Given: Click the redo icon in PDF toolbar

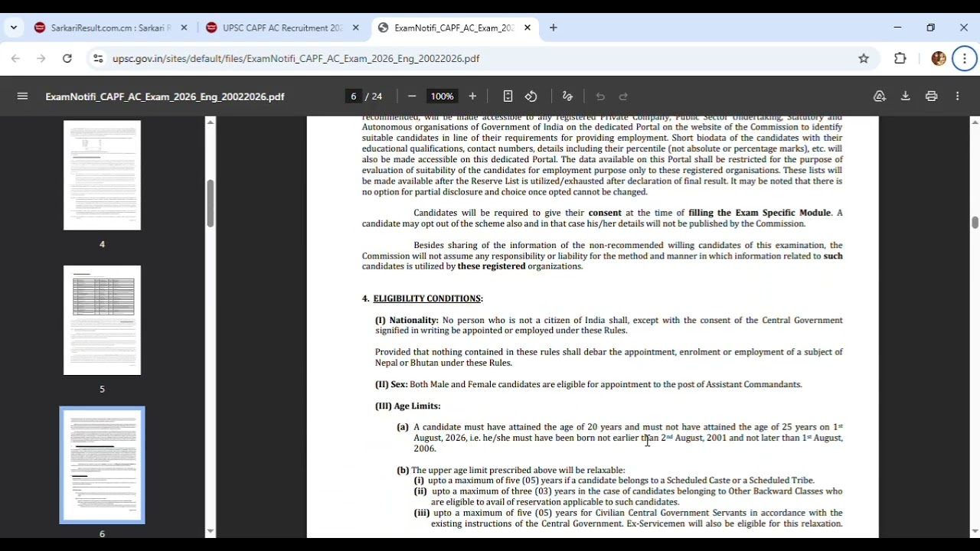Looking at the screenshot, I should click(623, 96).
